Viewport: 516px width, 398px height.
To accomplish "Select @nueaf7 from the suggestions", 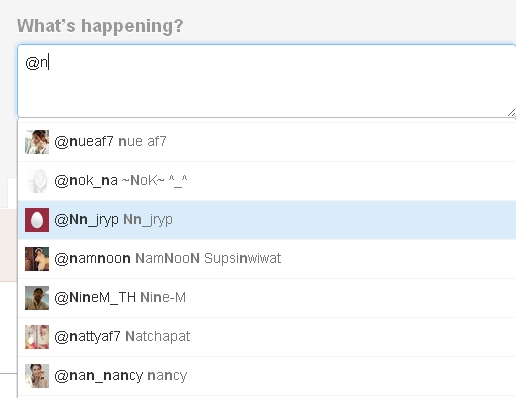I will 267,142.
